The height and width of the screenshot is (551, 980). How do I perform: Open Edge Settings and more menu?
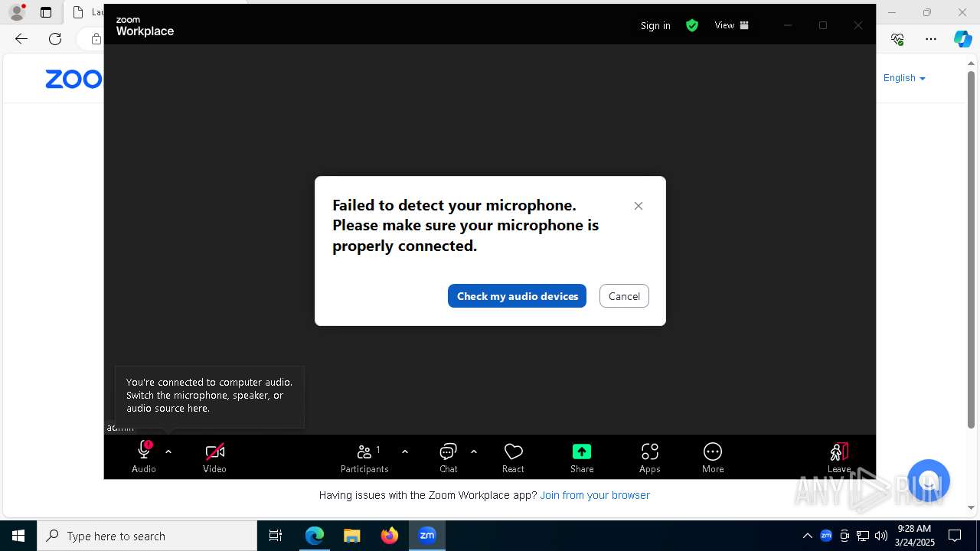pos(931,39)
